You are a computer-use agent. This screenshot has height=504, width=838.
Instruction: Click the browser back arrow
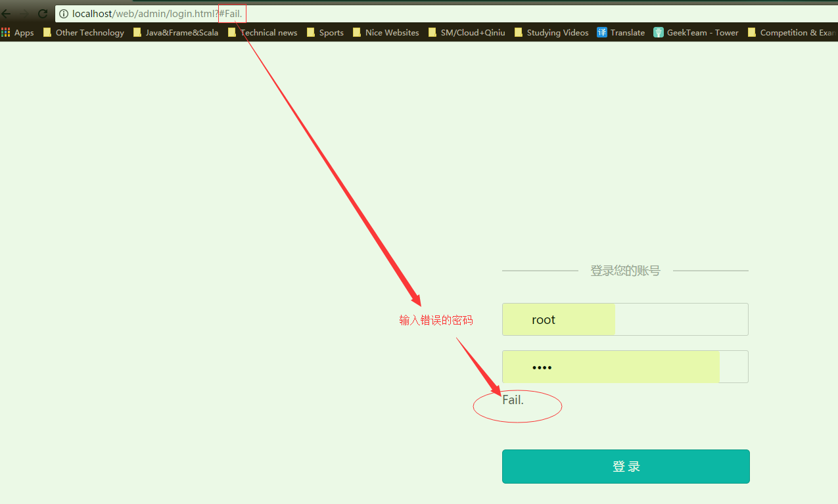point(7,14)
